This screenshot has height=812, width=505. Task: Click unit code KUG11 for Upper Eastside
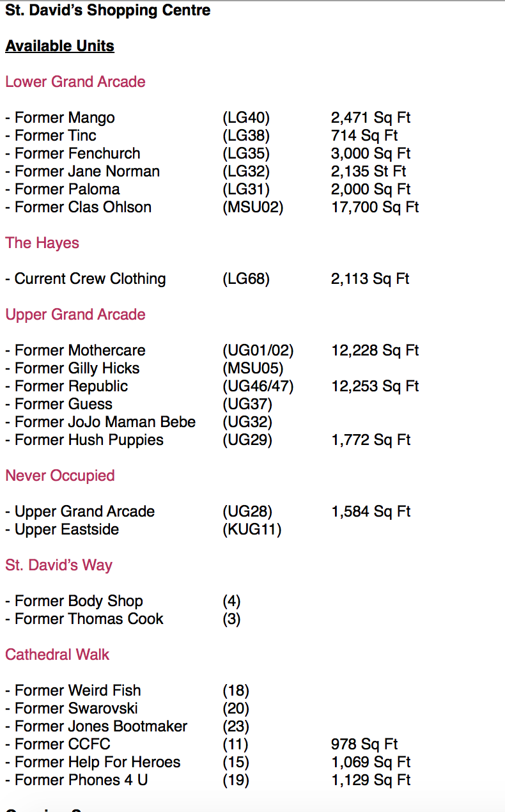(252, 529)
